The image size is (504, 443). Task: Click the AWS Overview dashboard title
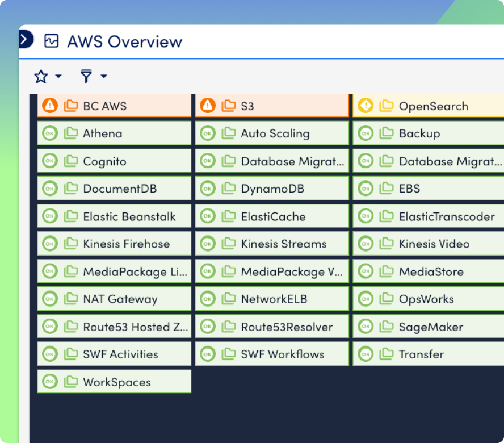[x=125, y=41]
